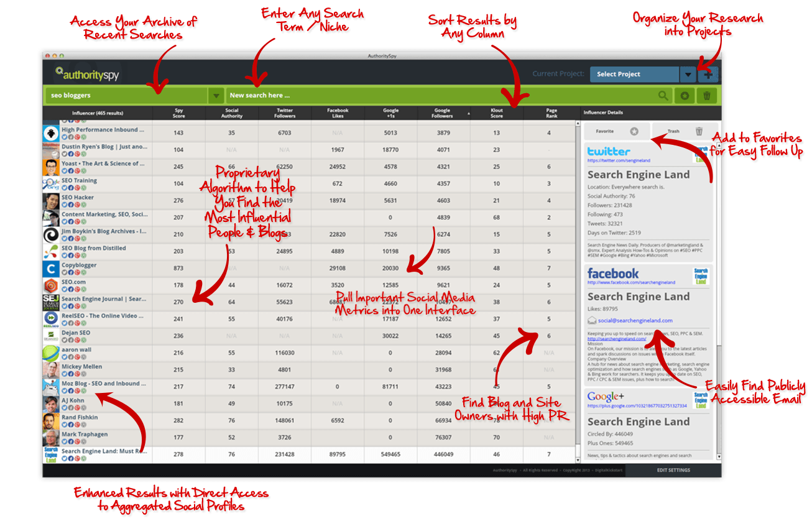The width and height of the screenshot is (812, 521).
Task: Click the facebook logo in details panel
Action: 613,274
